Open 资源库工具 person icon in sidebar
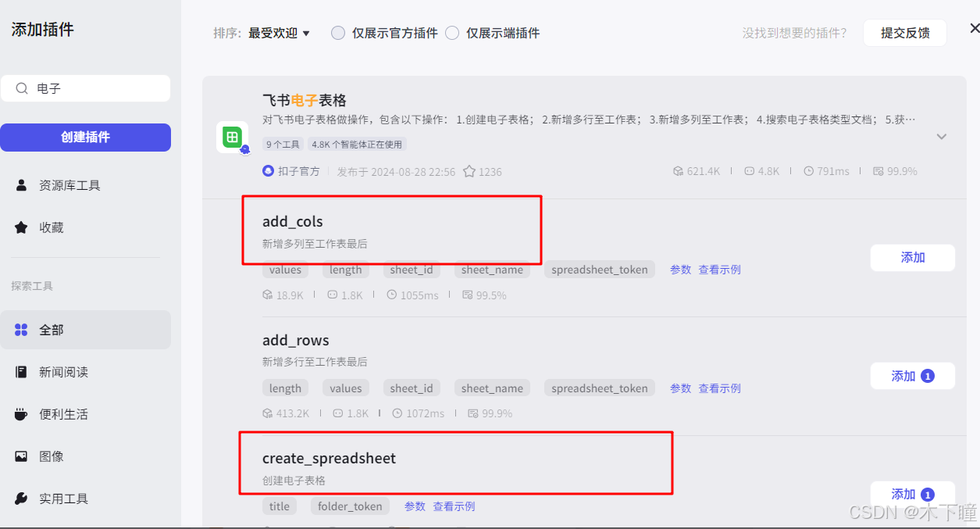Viewport: 980px width, 529px height. tap(22, 185)
